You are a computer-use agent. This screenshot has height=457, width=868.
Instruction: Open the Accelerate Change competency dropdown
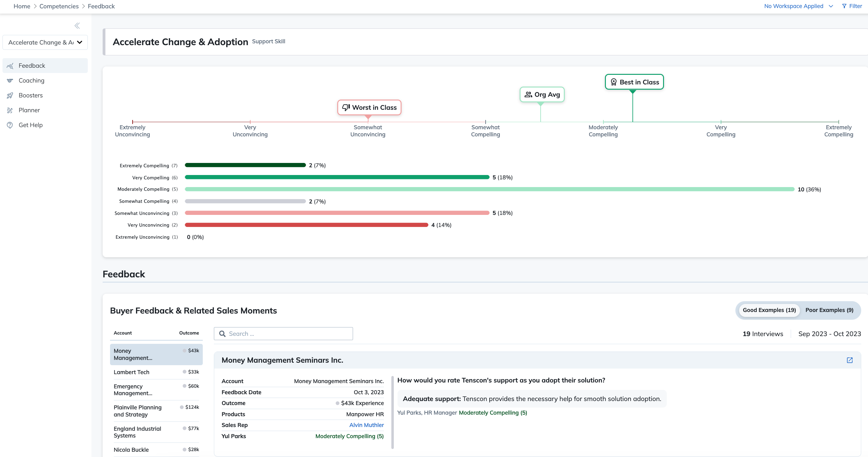coord(45,42)
